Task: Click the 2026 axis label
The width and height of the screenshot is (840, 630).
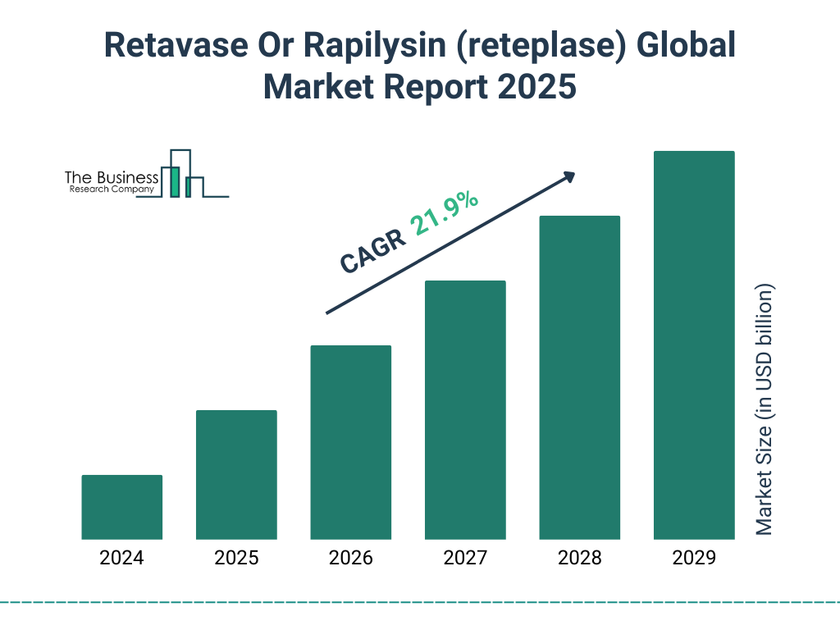Action: point(351,558)
